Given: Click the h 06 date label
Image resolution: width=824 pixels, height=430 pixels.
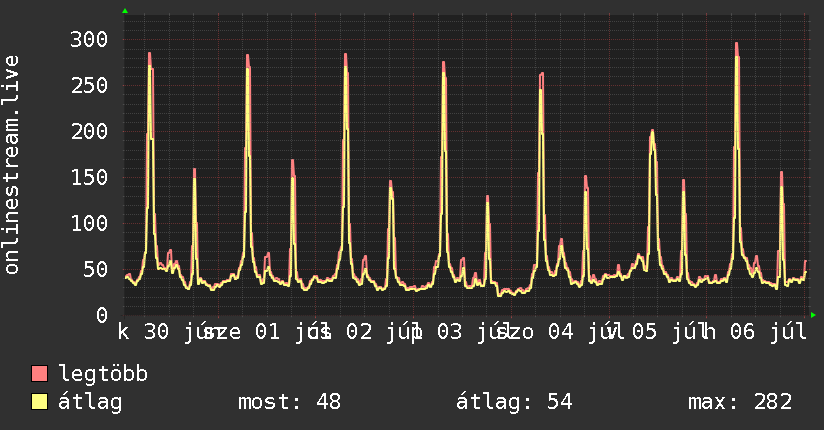Looking at the screenshot, I should coord(729,332).
